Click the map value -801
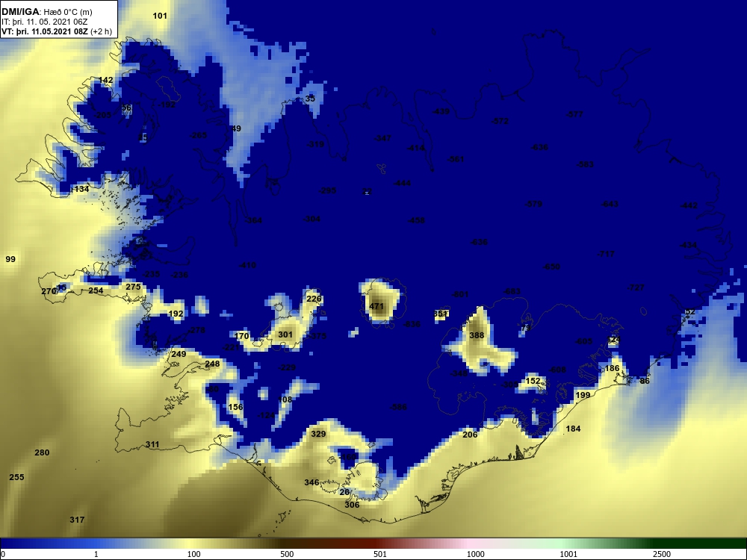 (x=460, y=294)
